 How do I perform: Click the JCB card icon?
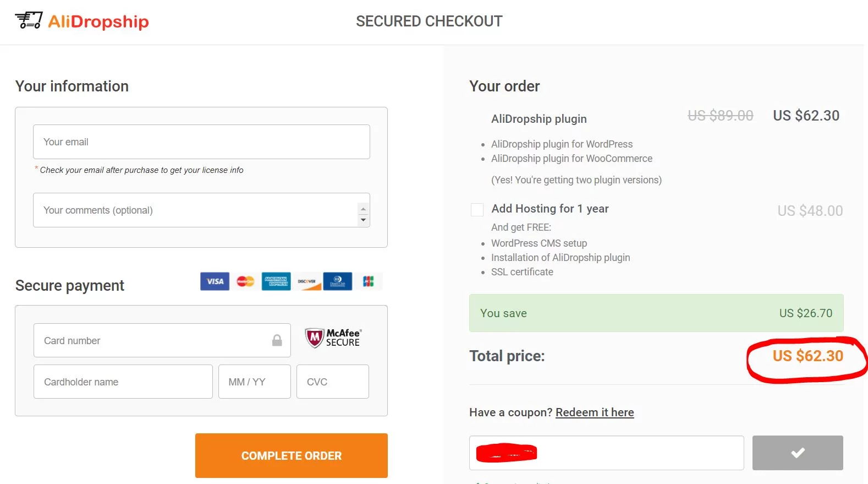click(368, 281)
